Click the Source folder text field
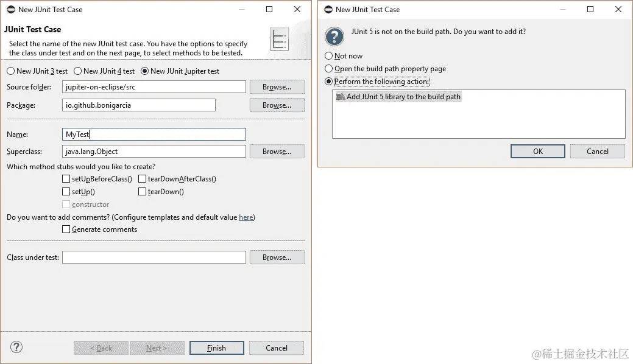 click(154, 87)
